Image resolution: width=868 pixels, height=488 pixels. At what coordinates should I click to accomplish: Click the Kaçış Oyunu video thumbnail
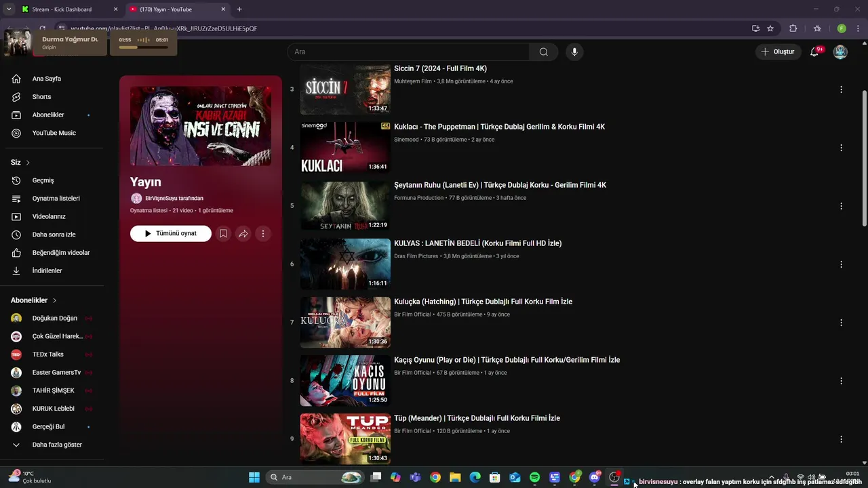coord(346,380)
